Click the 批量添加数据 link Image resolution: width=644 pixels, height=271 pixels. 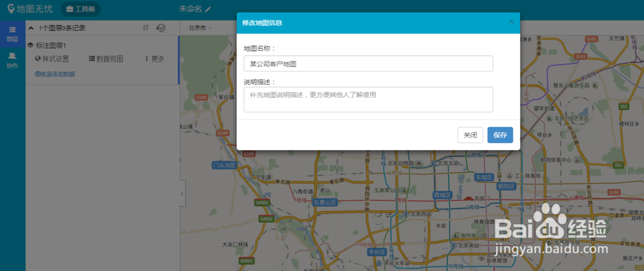pyautogui.click(x=55, y=74)
